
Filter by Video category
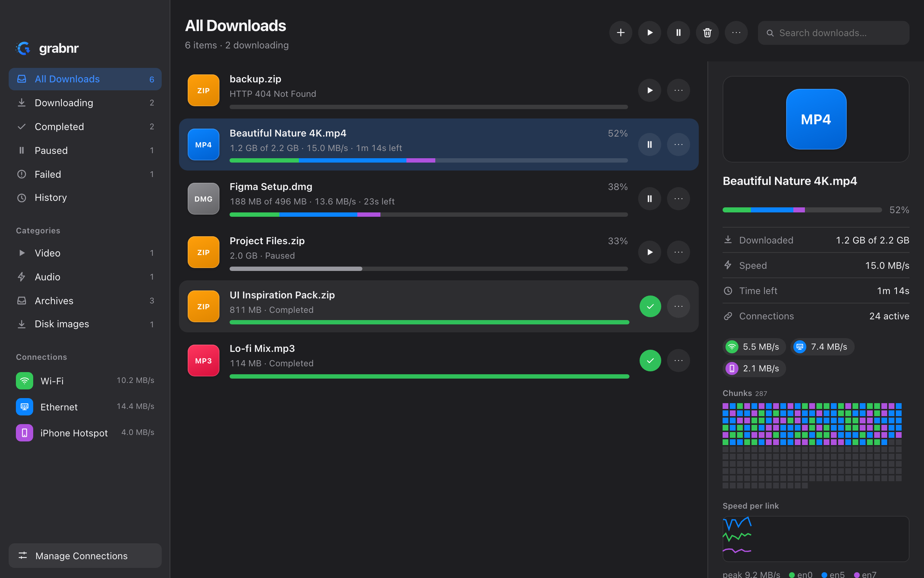coord(85,253)
